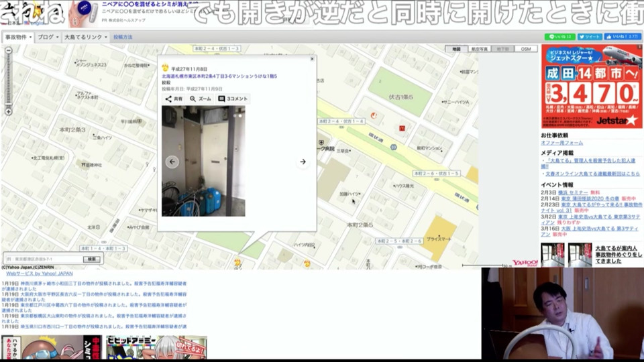The image size is (644, 362).
Task: Open the ブログ dropdown menu
Action: click(48, 37)
